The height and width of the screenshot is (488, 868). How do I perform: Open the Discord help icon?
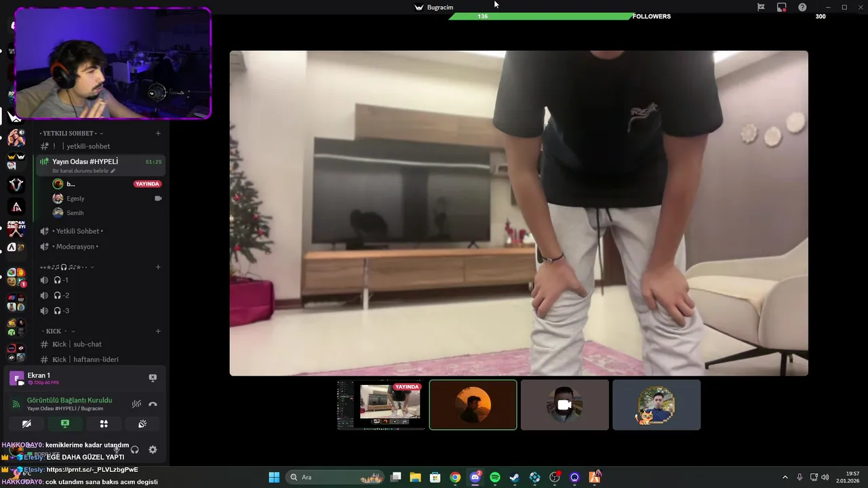coord(802,7)
